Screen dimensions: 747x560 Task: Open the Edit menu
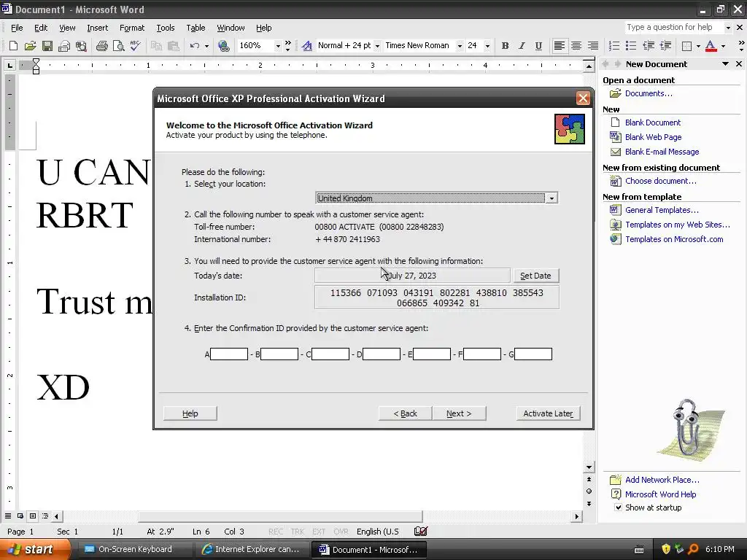point(41,28)
